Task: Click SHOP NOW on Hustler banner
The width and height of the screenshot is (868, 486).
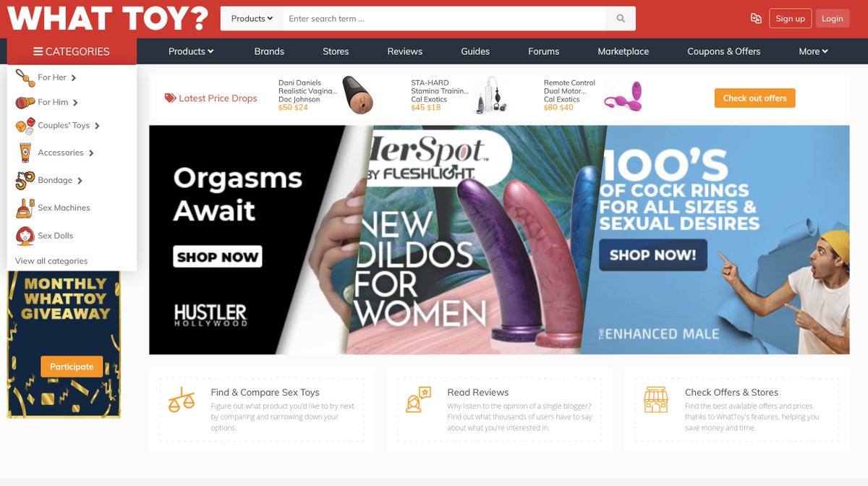Action: 218,257
